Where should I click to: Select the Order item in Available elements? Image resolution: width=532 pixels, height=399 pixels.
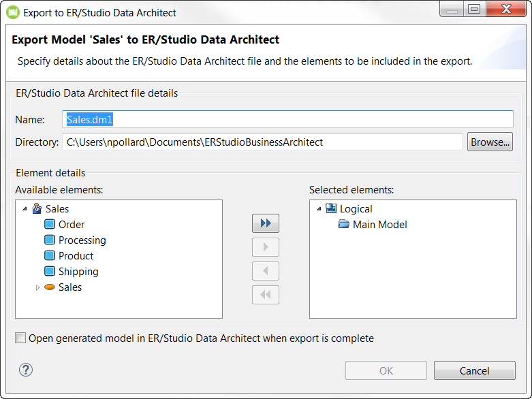pyautogui.click(x=72, y=225)
